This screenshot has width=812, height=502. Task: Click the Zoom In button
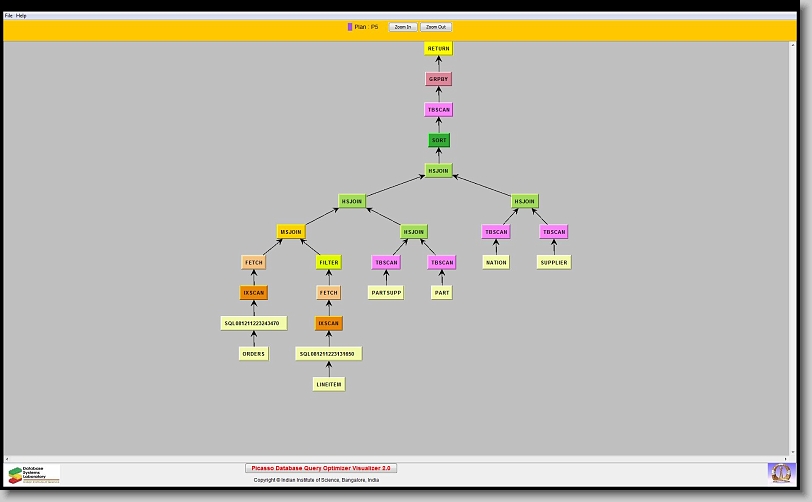point(403,27)
